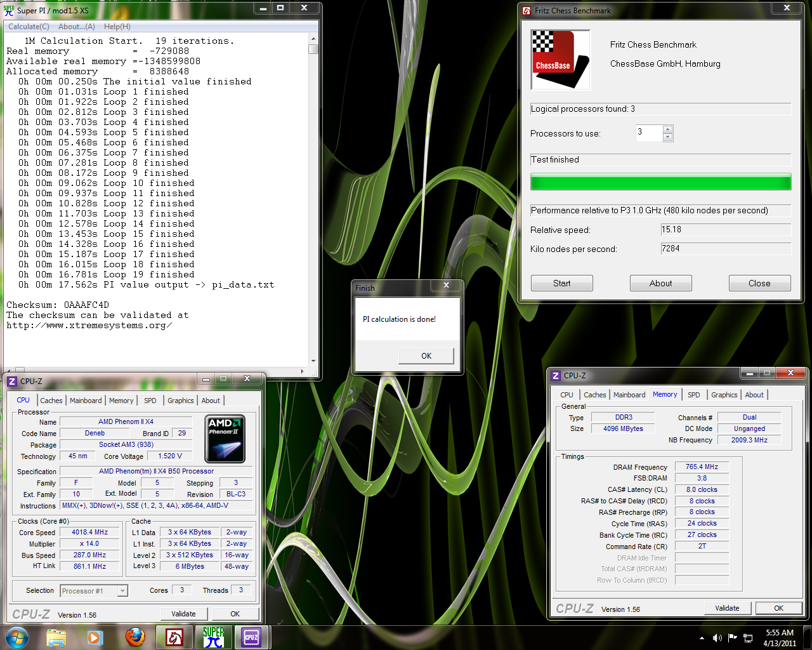Image resolution: width=812 pixels, height=650 pixels.
Task: Click Super PI horizontal scrollbar right arrow
Action: [x=303, y=371]
